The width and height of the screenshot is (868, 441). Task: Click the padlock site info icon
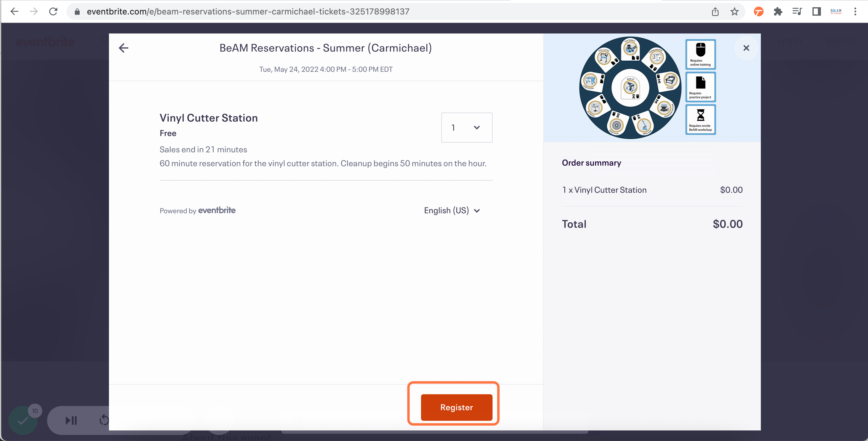click(x=77, y=12)
